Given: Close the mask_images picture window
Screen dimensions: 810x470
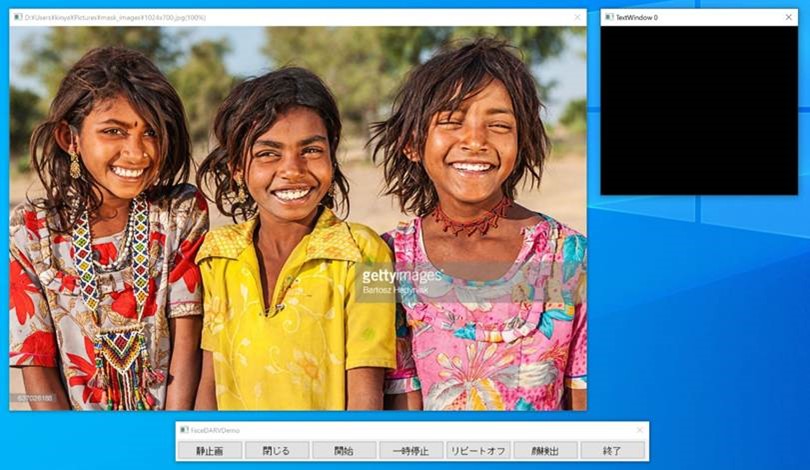Looking at the screenshot, I should (578, 17).
